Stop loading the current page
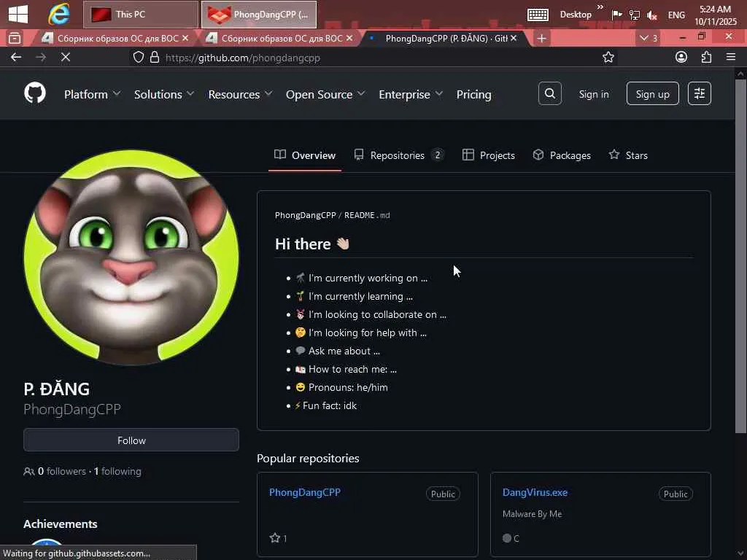This screenshot has width=747, height=560. pos(65,57)
